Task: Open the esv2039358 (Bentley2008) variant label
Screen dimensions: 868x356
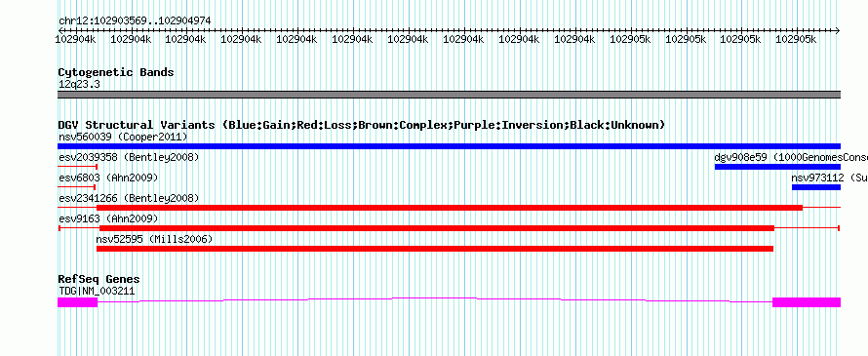Action: [x=129, y=158]
